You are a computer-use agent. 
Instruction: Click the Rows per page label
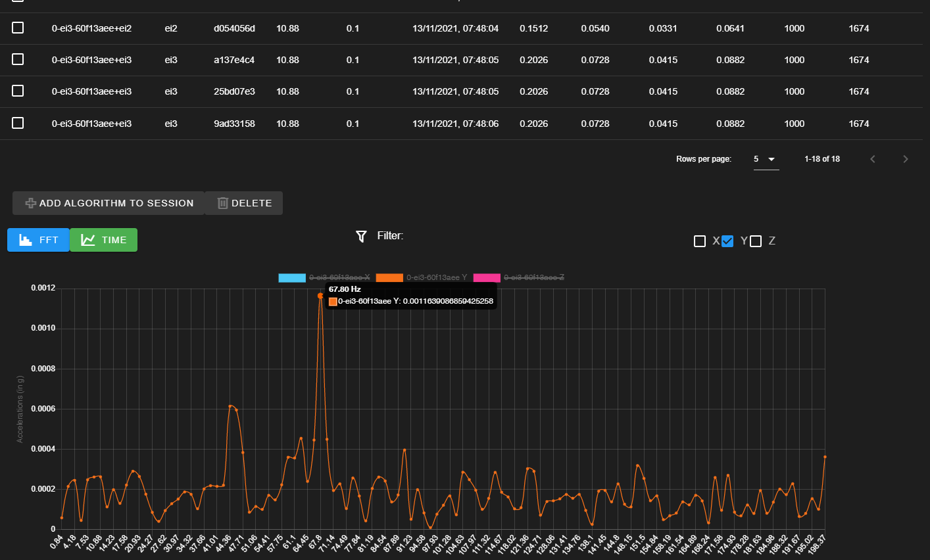(704, 159)
